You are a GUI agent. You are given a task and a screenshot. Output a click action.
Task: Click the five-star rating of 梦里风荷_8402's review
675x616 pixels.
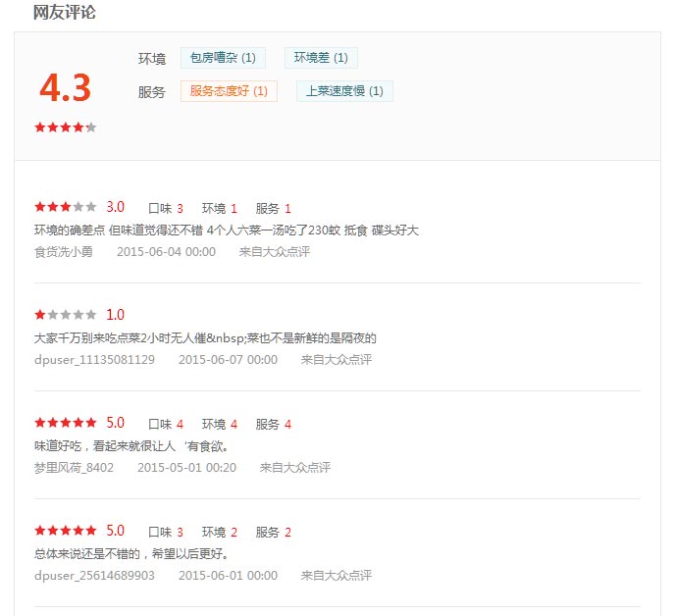[x=66, y=423]
